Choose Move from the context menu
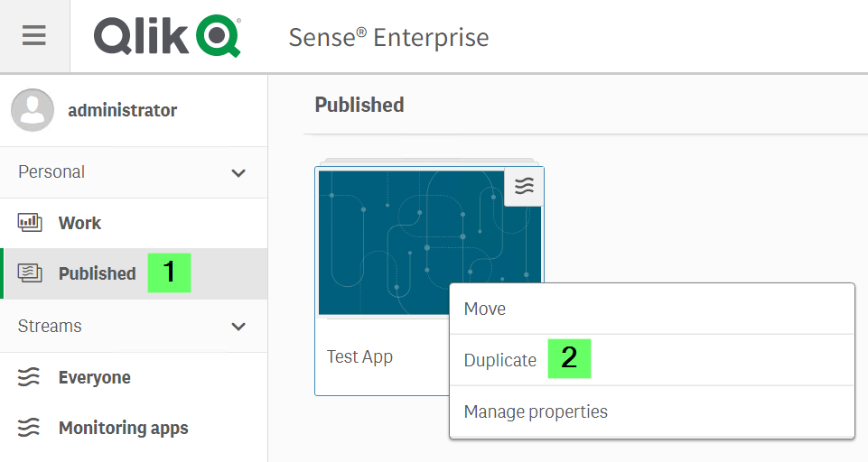The width and height of the screenshot is (868, 462). 652,309
